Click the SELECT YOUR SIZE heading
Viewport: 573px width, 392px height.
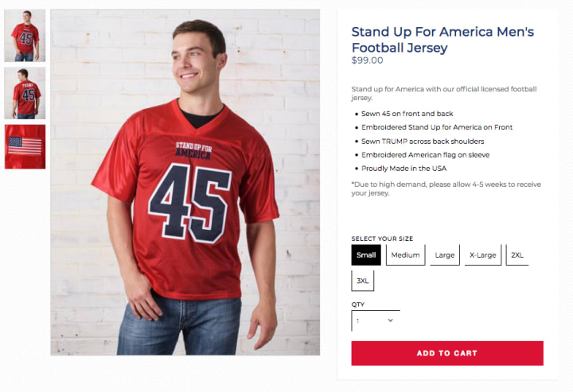tap(382, 239)
